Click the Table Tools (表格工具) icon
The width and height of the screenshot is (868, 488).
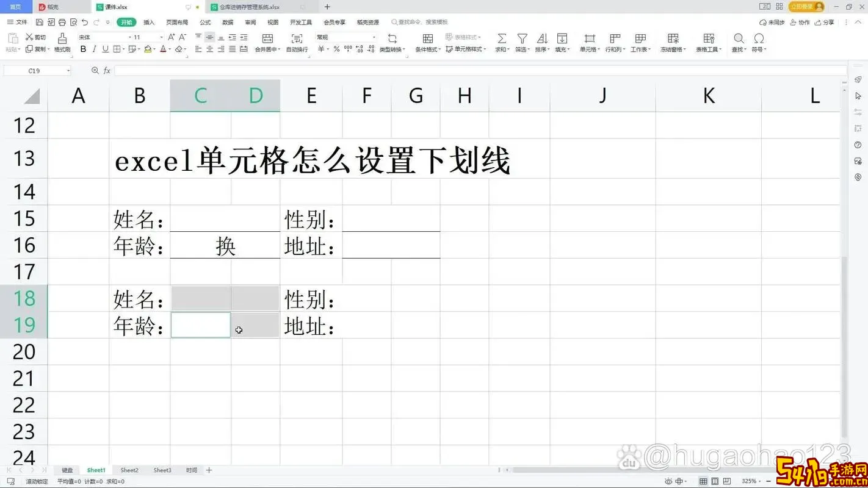[709, 38]
